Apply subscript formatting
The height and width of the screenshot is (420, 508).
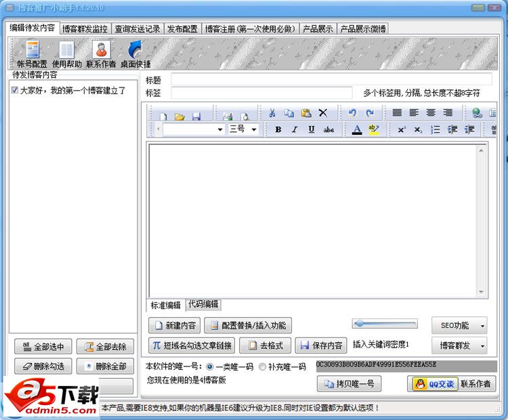click(418, 129)
